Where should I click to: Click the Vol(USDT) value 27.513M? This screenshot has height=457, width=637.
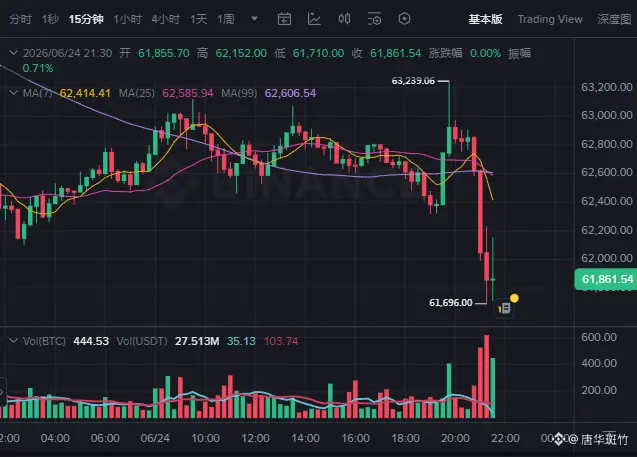[x=197, y=341]
